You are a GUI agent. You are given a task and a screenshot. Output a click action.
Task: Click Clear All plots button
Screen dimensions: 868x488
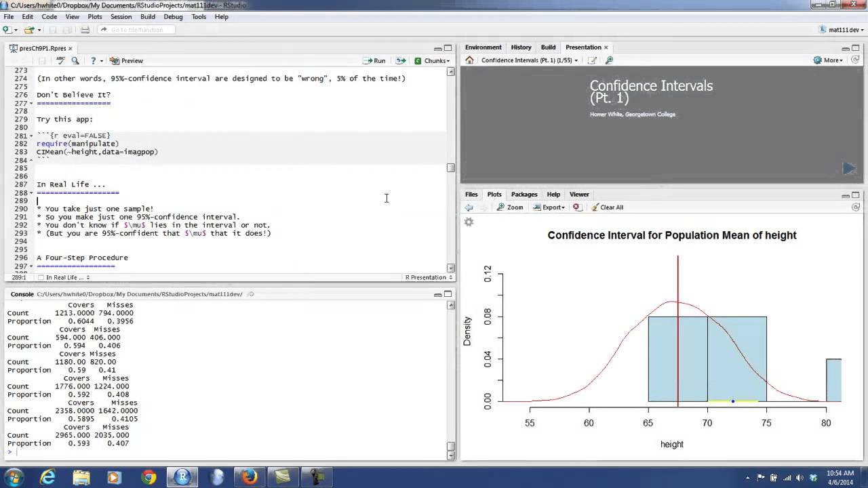click(607, 207)
